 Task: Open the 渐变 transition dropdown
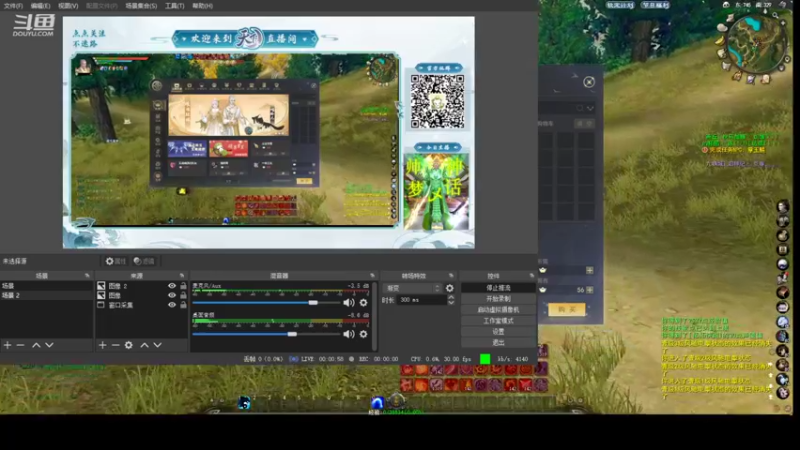coord(412,288)
